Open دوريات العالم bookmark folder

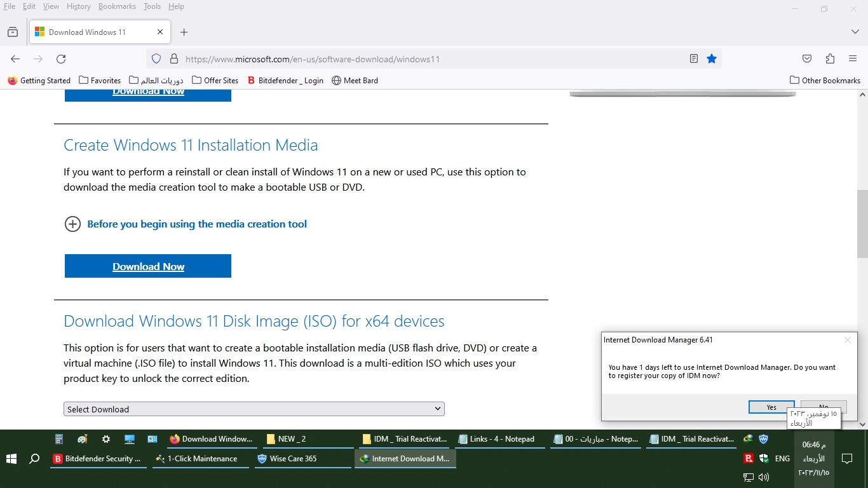[x=156, y=81]
